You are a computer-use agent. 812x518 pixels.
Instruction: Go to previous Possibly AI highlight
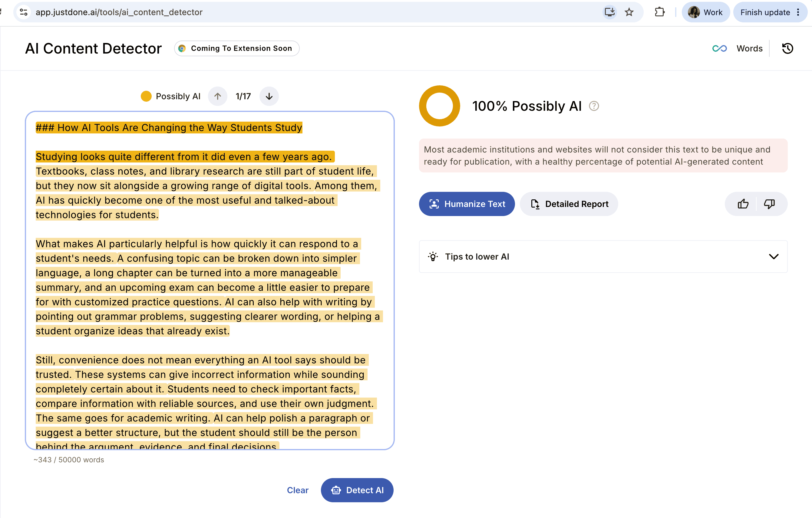coord(217,97)
